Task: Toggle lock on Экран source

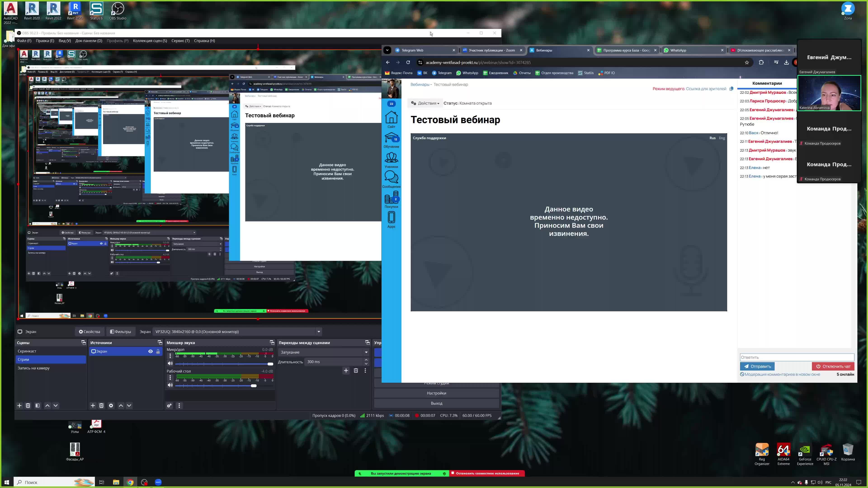Action: pos(158,351)
